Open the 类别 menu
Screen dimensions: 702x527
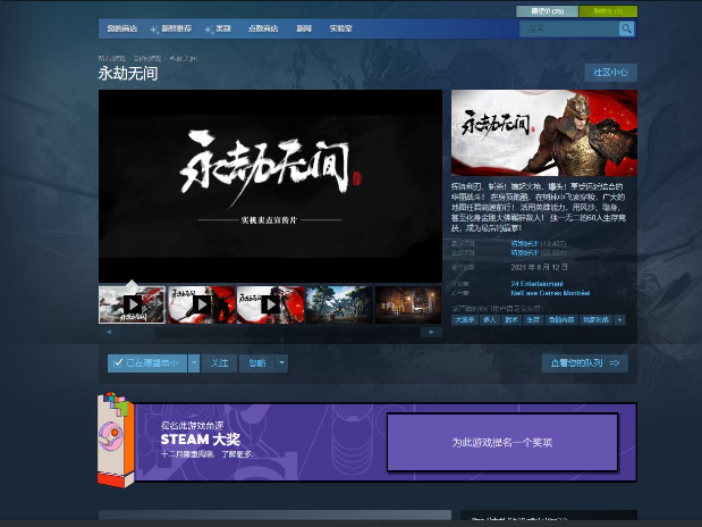pos(223,29)
